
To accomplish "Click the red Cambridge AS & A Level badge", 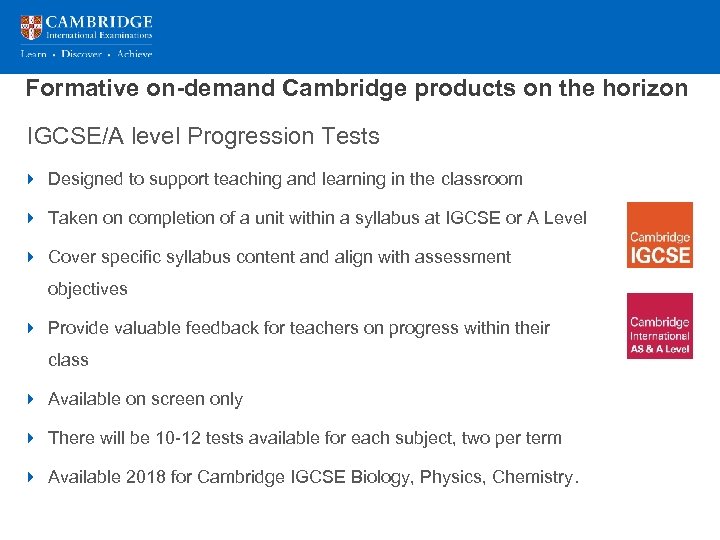I will pyautogui.click(x=659, y=325).
